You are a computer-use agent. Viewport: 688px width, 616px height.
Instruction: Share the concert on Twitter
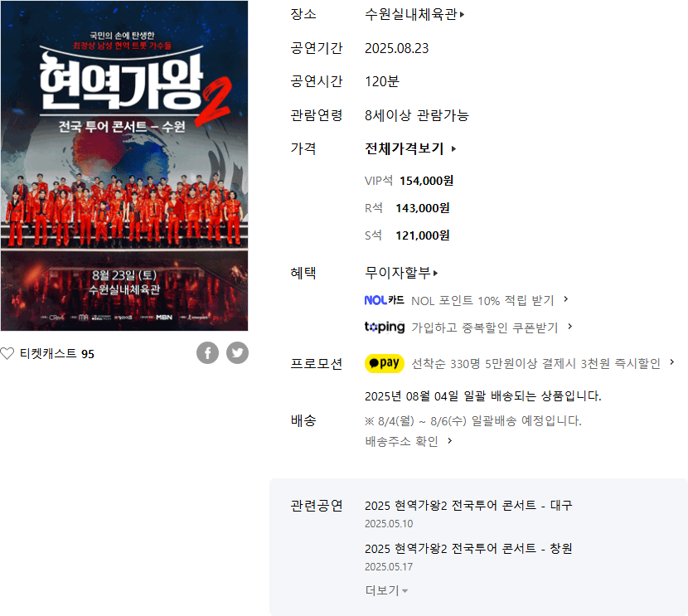pos(237,352)
